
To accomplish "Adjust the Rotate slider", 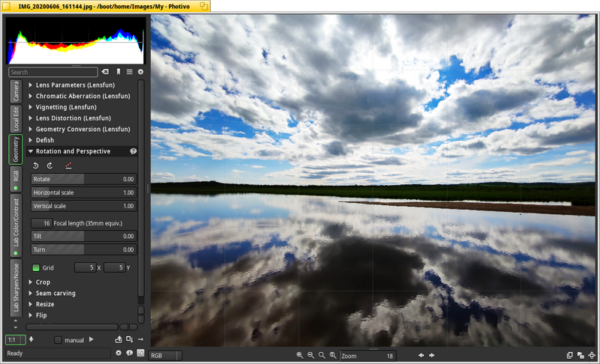I will [84, 179].
